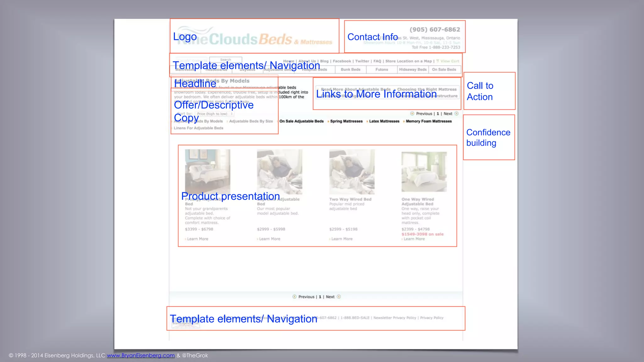Open Two Way Wired Bed product title
644x362 pixels.
pyautogui.click(x=350, y=199)
